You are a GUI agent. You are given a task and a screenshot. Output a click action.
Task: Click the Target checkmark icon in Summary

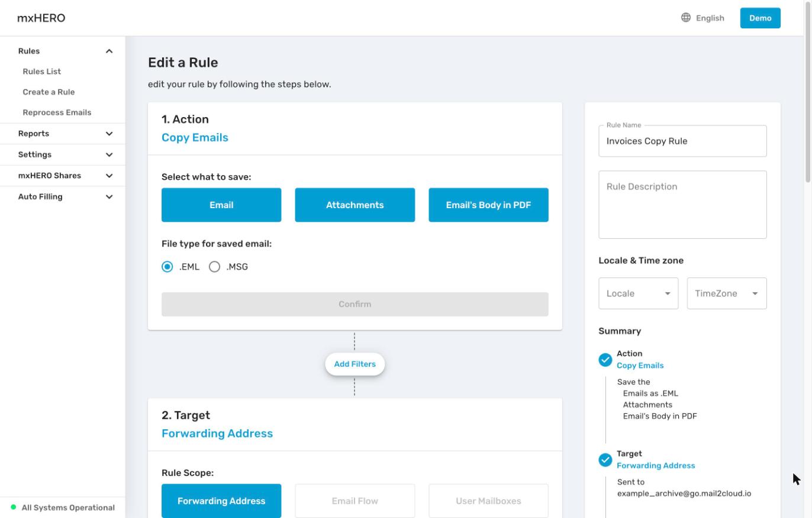(x=605, y=460)
